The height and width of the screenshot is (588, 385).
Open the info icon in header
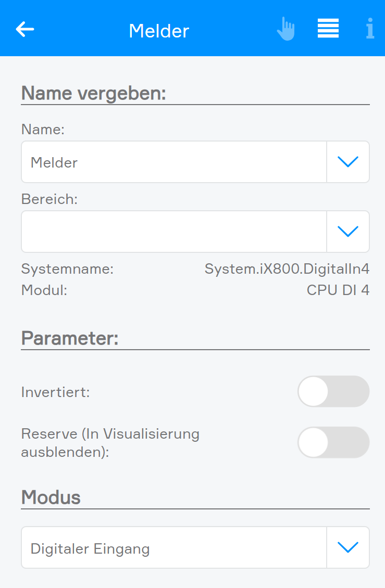[x=370, y=29]
